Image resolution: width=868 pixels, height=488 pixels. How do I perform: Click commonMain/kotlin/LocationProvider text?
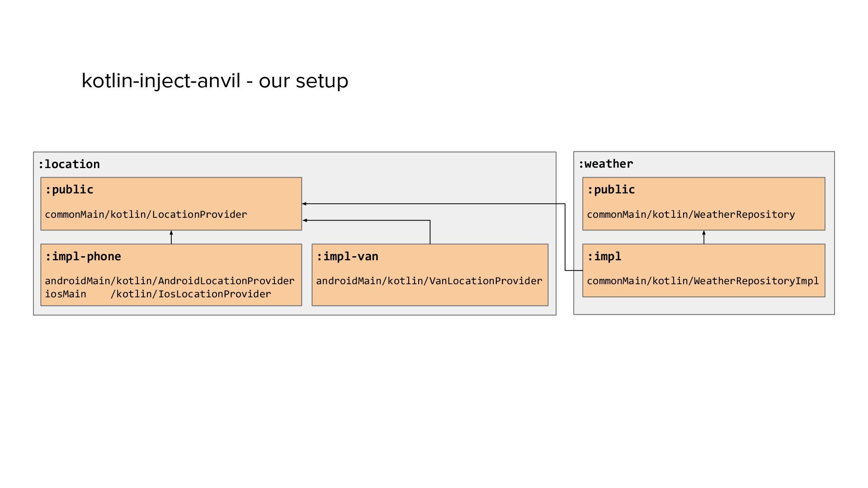click(x=146, y=215)
